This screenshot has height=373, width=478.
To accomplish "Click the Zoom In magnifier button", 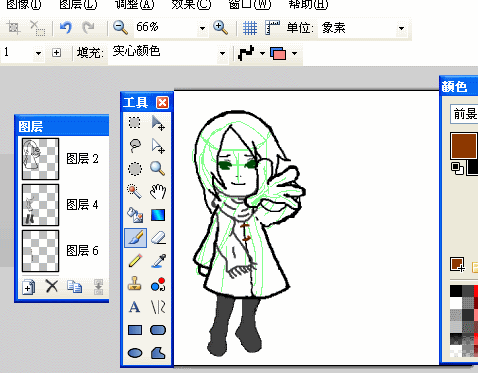I will pyautogui.click(x=221, y=27).
